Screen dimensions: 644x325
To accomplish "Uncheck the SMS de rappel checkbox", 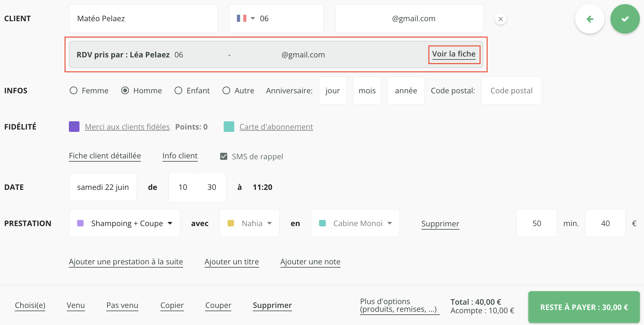I will [224, 156].
